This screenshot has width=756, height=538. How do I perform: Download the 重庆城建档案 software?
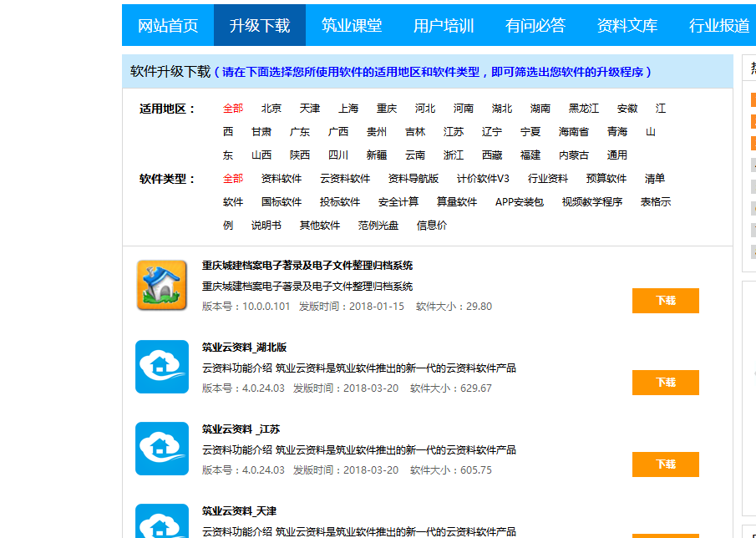pos(665,301)
